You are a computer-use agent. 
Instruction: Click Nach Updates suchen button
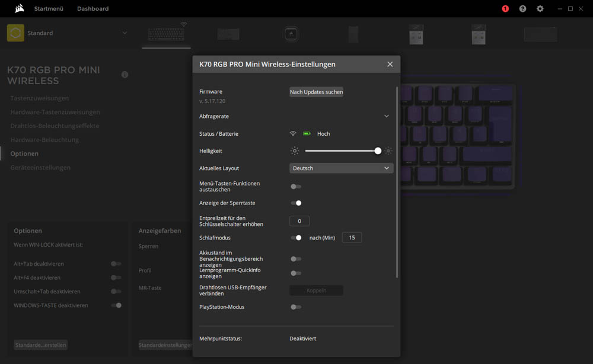pos(316,92)
